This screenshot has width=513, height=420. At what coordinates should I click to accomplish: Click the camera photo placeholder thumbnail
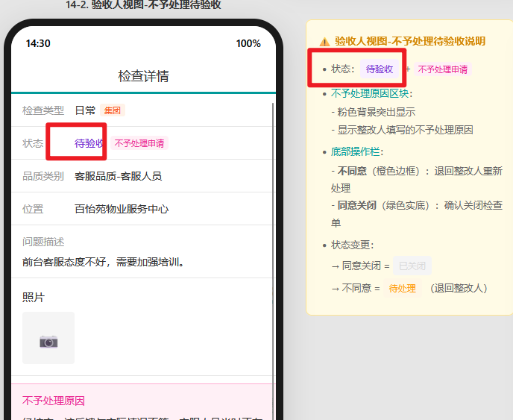48,338
